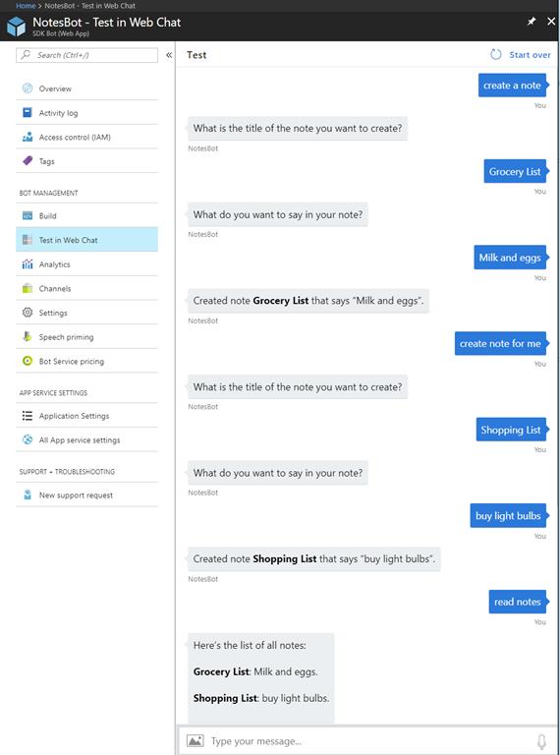The height and width of the screenshot is (755, 560).
Task: Select All App service settings
Action: (x=86, y=439)
